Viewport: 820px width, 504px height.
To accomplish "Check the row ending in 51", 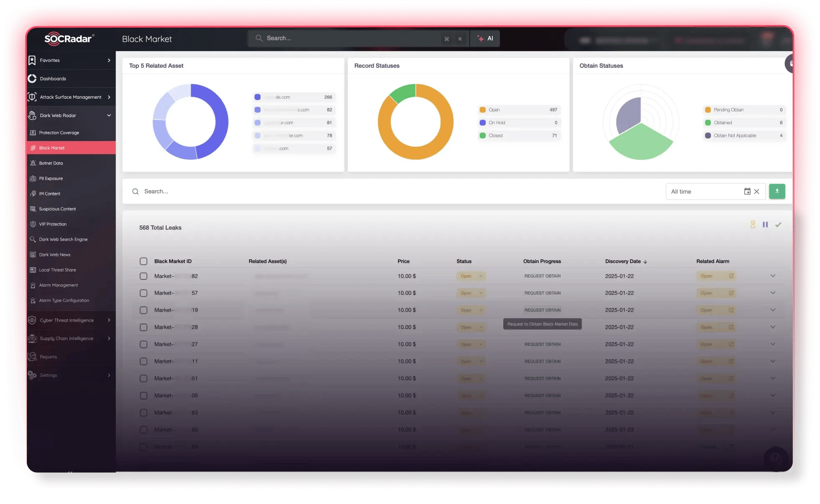I will [143, 379].
